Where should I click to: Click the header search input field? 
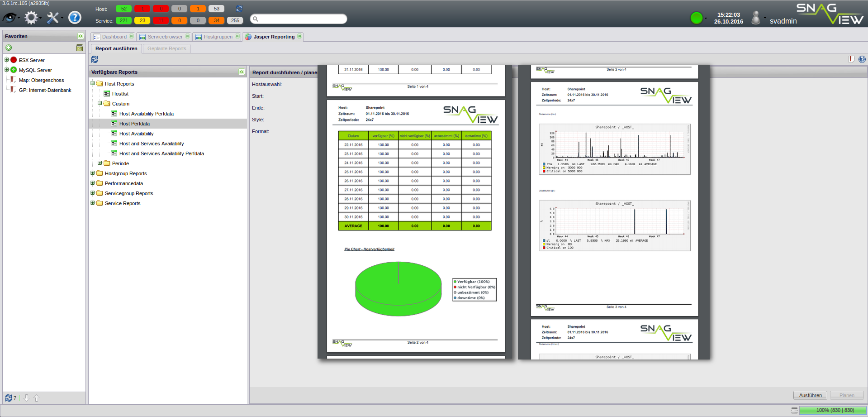pyautogui.click(x=299, y=19)
